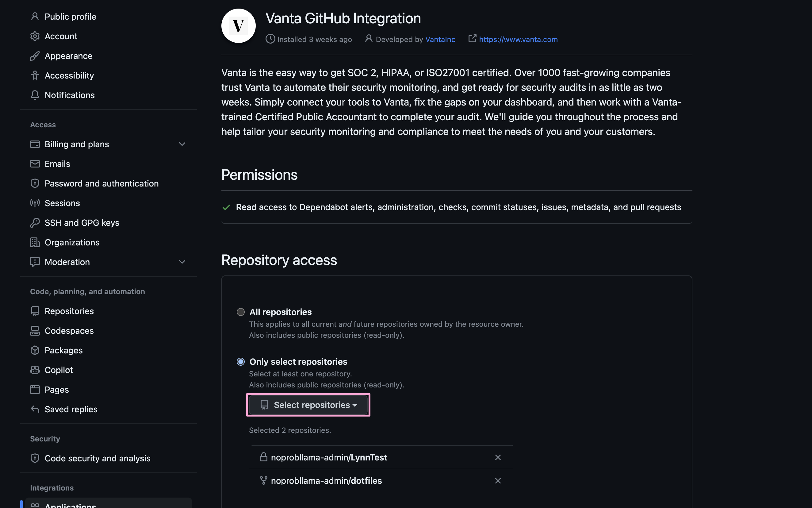
Task: Click the person icon by Developed by
Action: tap(369, 39)
